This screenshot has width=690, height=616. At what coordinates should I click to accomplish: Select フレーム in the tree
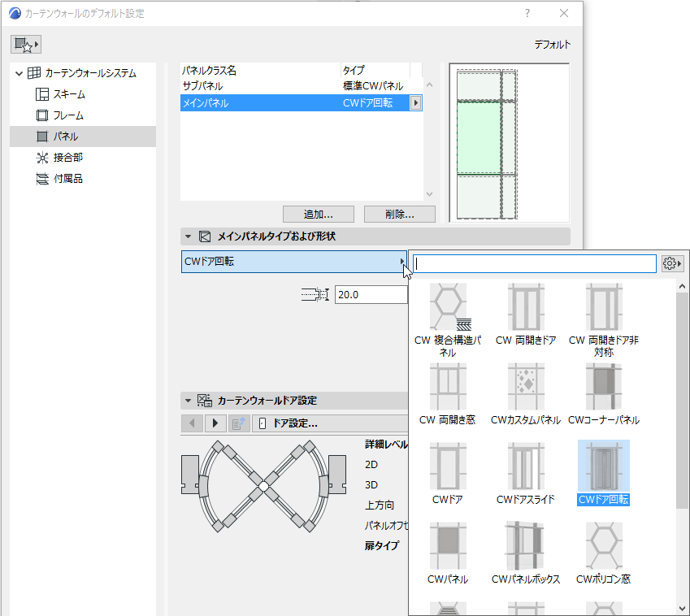click(x=68, y=115)
